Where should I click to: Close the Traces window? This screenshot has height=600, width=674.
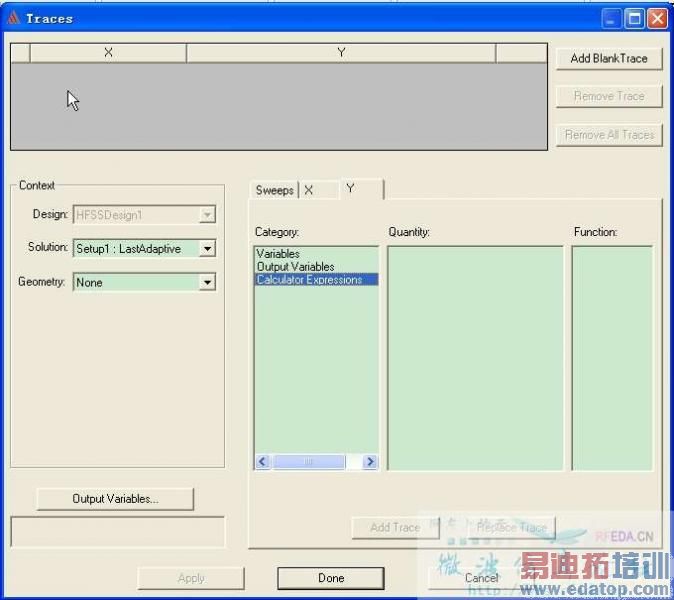(658, 18)
